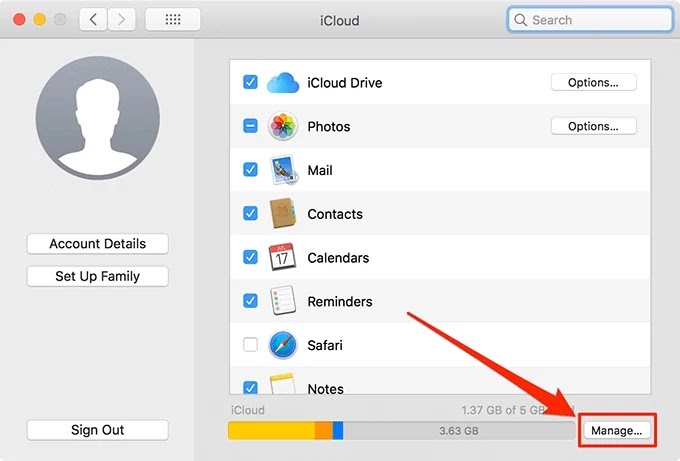Click the Photos flower icon
Viewport: 680px width, 461px height.
283,126
